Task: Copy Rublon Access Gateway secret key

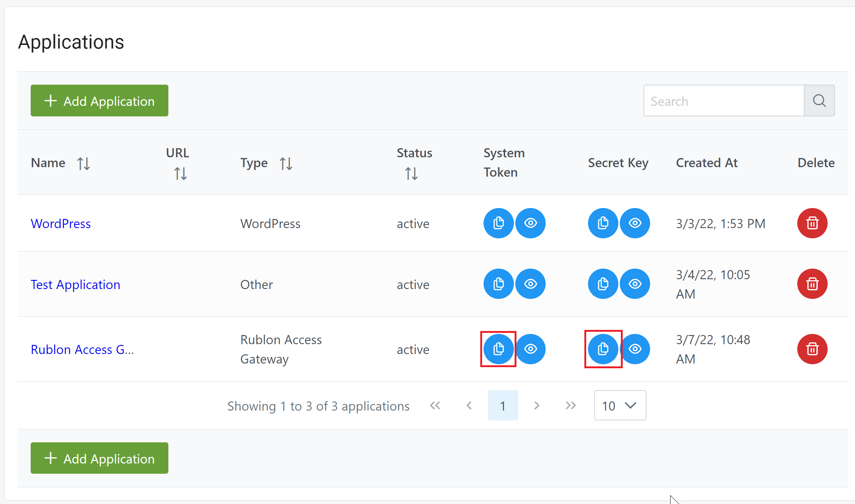Action: 603,349
